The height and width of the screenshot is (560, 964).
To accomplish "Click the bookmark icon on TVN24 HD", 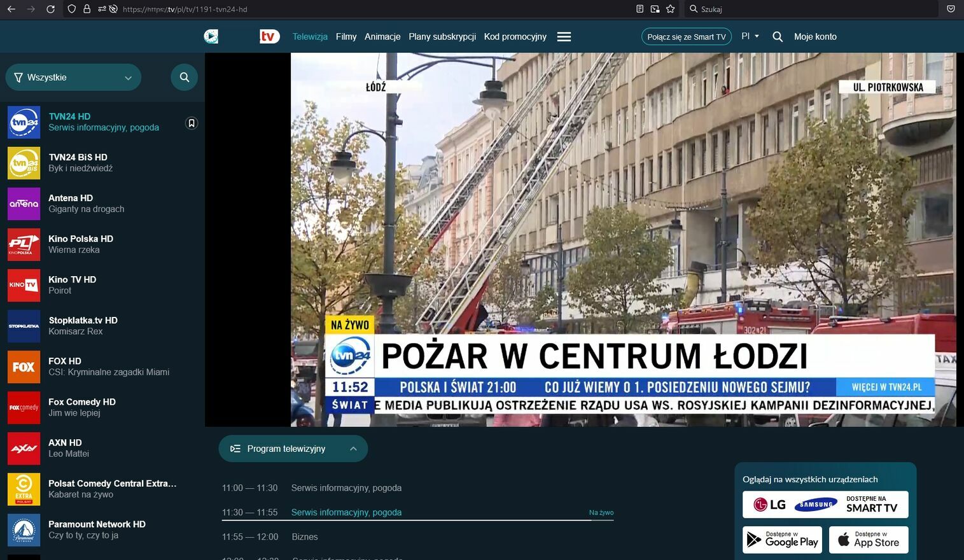I will click(192, 123).
